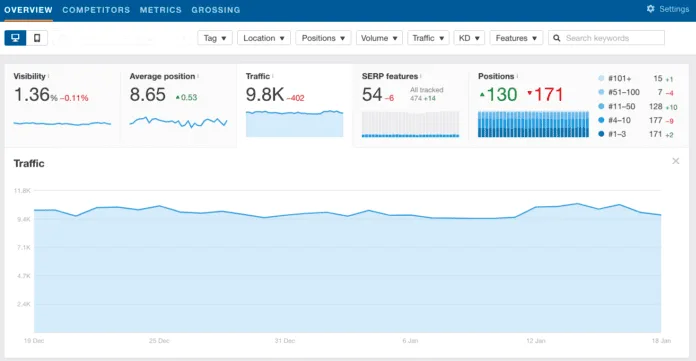The width and height of the screenshot is (696, 361).
Task: Close the Traffic chart panel
Action: [x=676, y=161]
